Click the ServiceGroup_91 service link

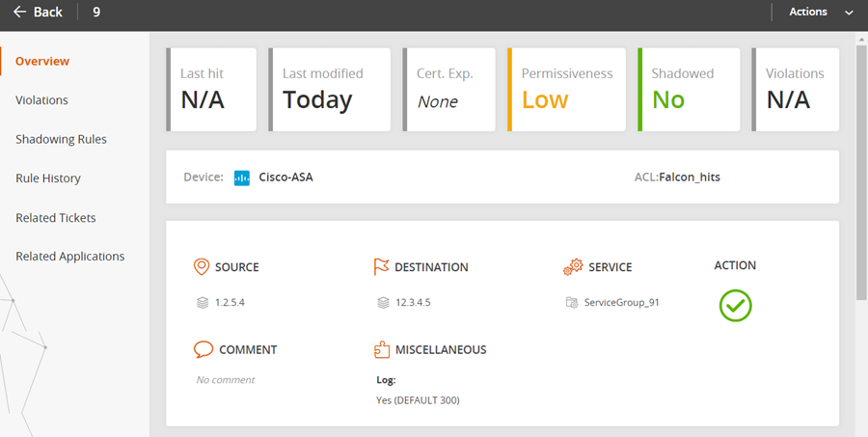click(622, 303)
